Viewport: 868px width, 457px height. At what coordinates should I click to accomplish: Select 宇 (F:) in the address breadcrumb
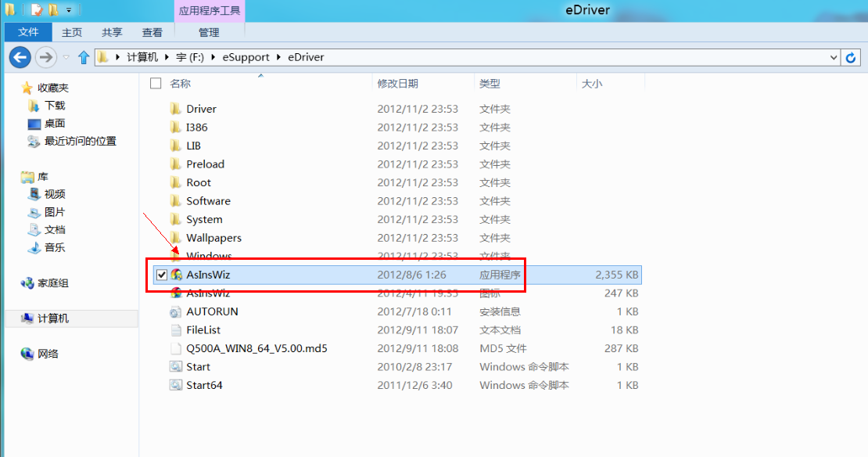pyautogui.click(x=190, y=57)
